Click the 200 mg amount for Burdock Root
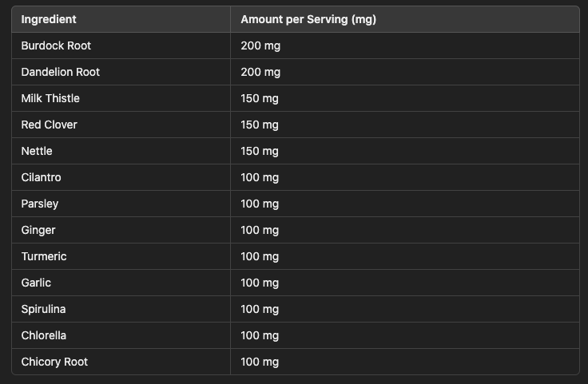This screenshot has width=588, height=384. click(260, 46)
